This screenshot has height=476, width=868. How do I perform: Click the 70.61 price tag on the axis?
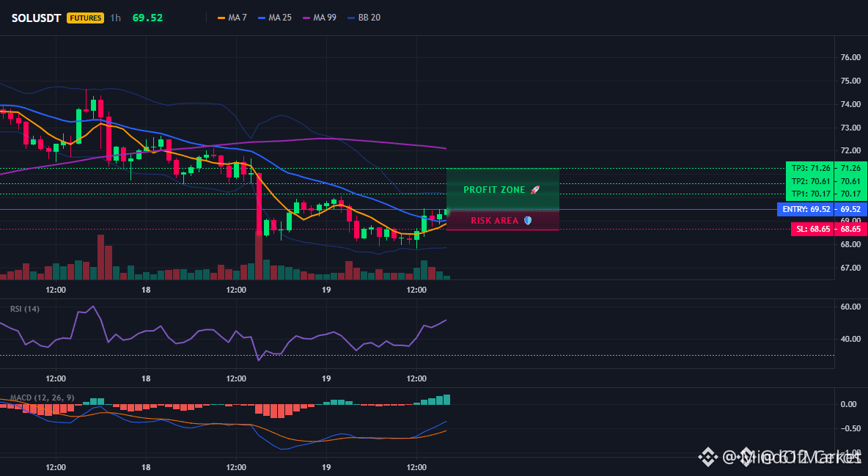(x=851, y=181)
